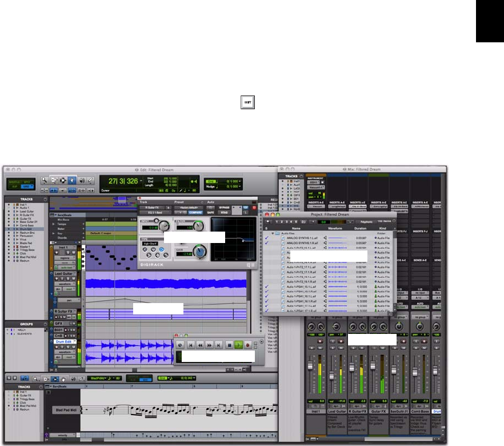Image resolution: width=504 pixels, height=446 pixels.
Task: Open factory default preset menu in plug-in
Action: [x=189, y=208]
